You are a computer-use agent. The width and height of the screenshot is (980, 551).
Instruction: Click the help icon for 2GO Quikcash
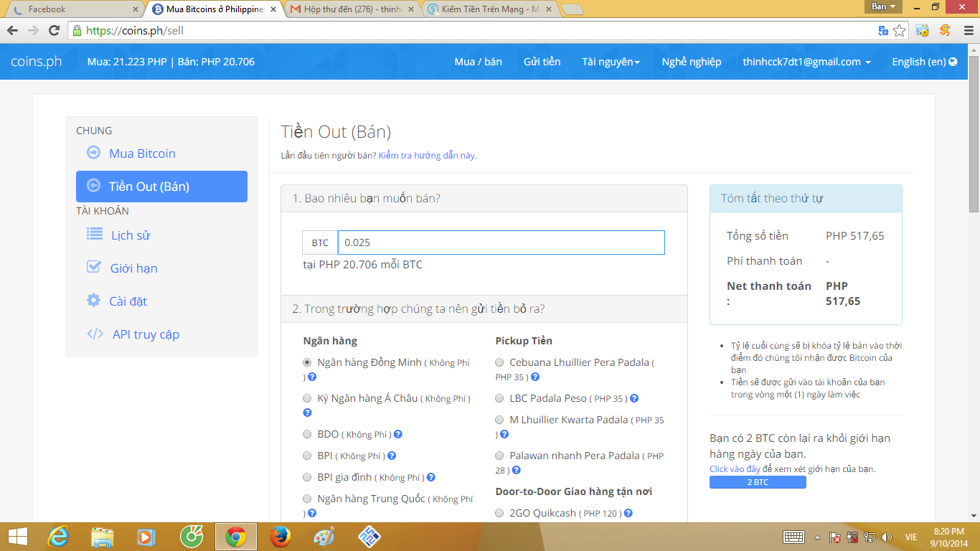pos(628,513)
